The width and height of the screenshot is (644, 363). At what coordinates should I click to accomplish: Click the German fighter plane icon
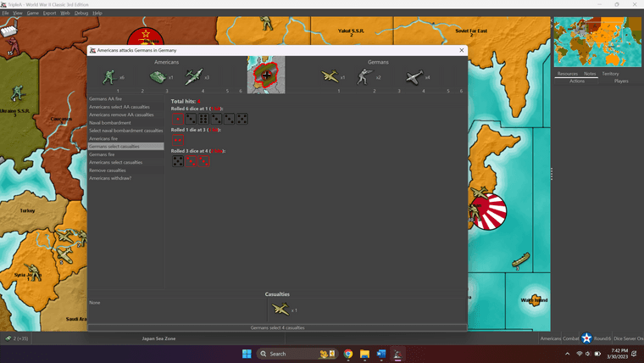[413, 77]
